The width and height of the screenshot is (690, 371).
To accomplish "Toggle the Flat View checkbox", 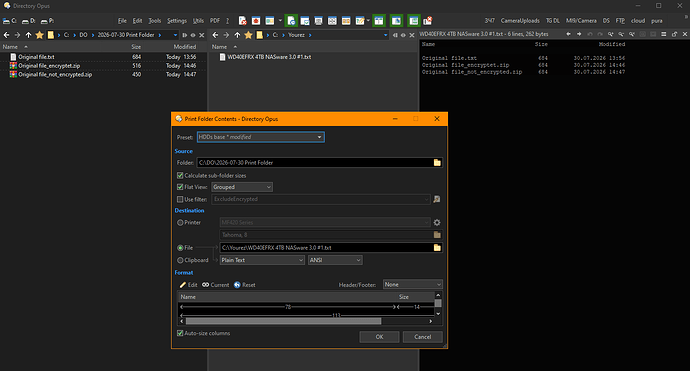I will 180,187.
